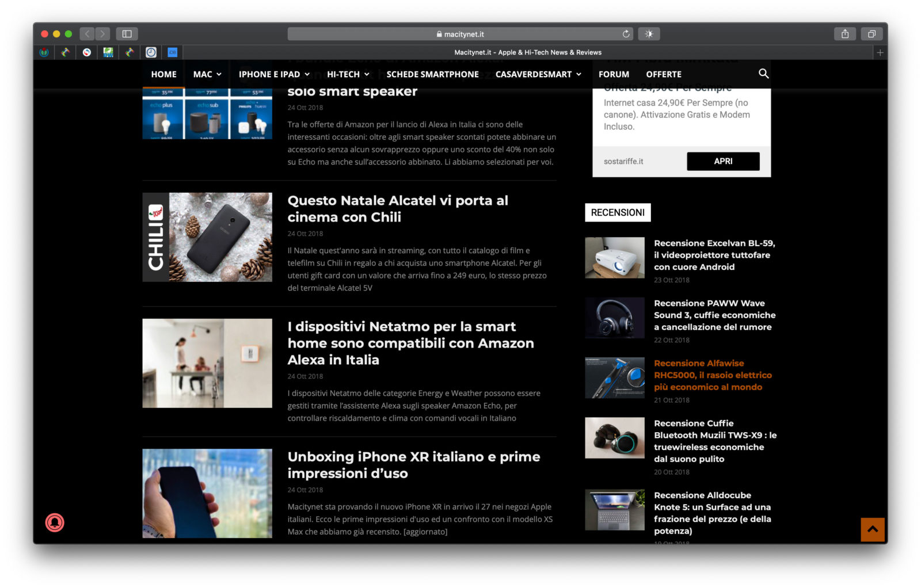This screenshot has height=588, width=921.
Task: Open the site search magnifier
Action: coord(763,74)
